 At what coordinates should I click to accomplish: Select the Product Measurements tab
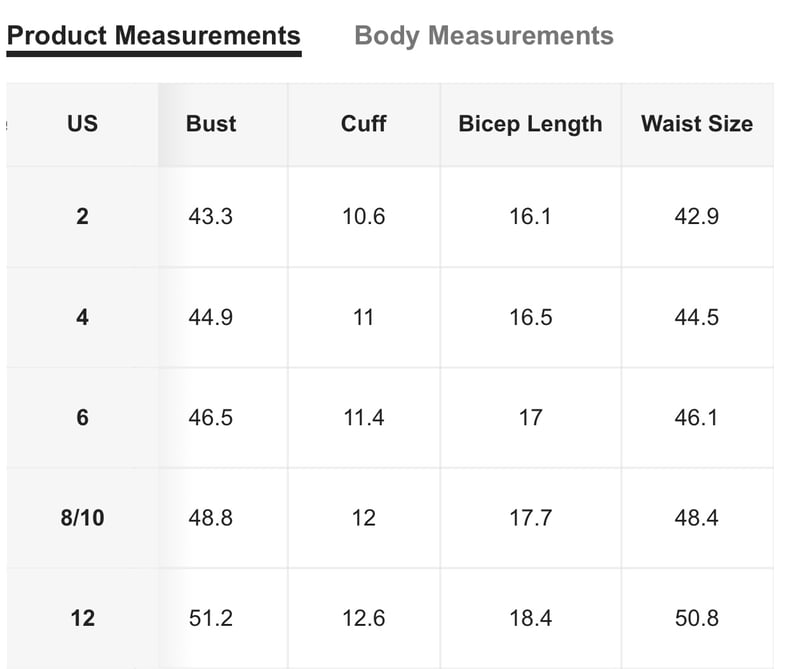pyautogui.click(x=154, y=36)
